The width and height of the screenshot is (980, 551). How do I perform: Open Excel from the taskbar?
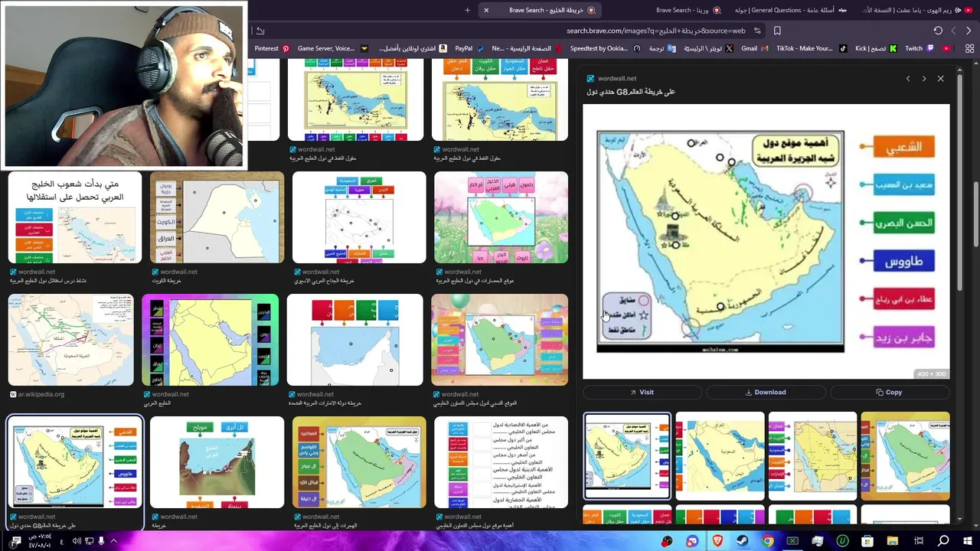pos(792,541)
